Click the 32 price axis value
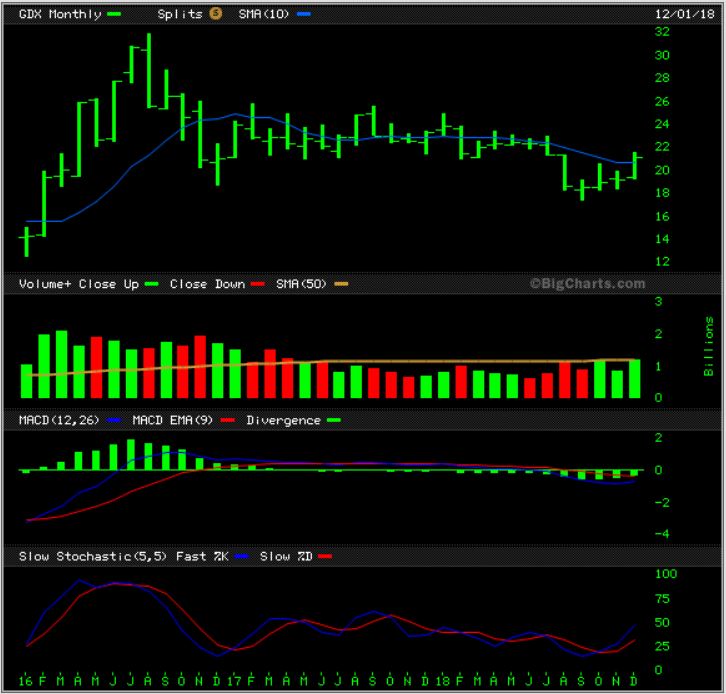The width and height of the screenshot is (726, 694). (662, 31)
